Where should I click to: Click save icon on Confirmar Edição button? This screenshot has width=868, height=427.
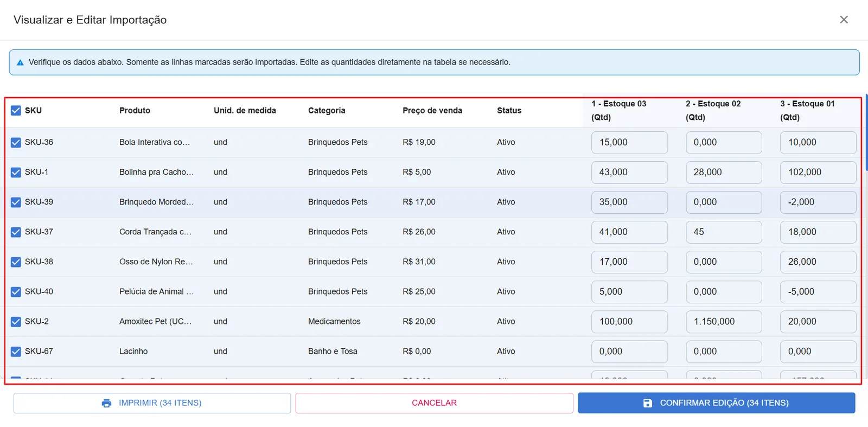coord(648,403)
